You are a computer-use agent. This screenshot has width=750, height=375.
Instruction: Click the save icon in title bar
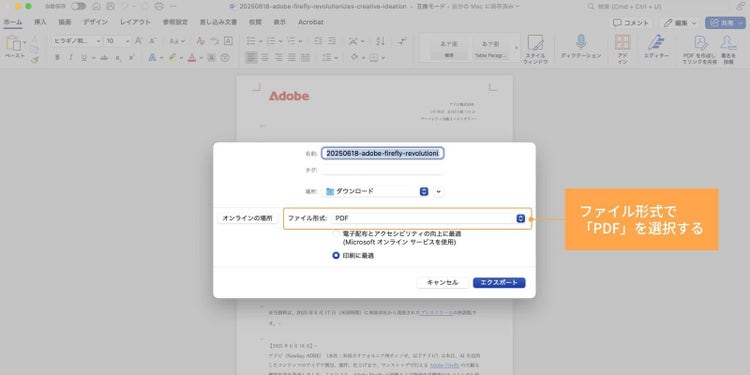click(x=110, y=7)
